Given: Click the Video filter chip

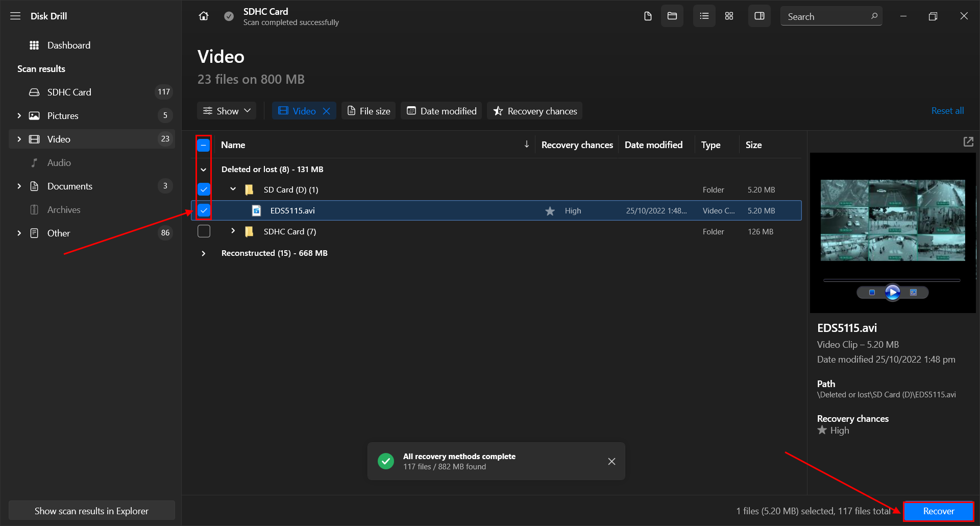Looking at the screenshot, I should (x=304, y=111).
